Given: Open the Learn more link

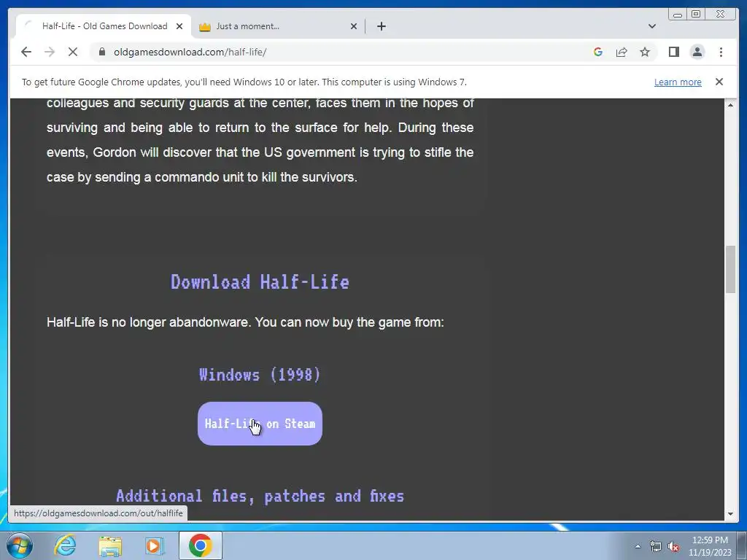Looking at the screenshot, I should click(678, 82).
